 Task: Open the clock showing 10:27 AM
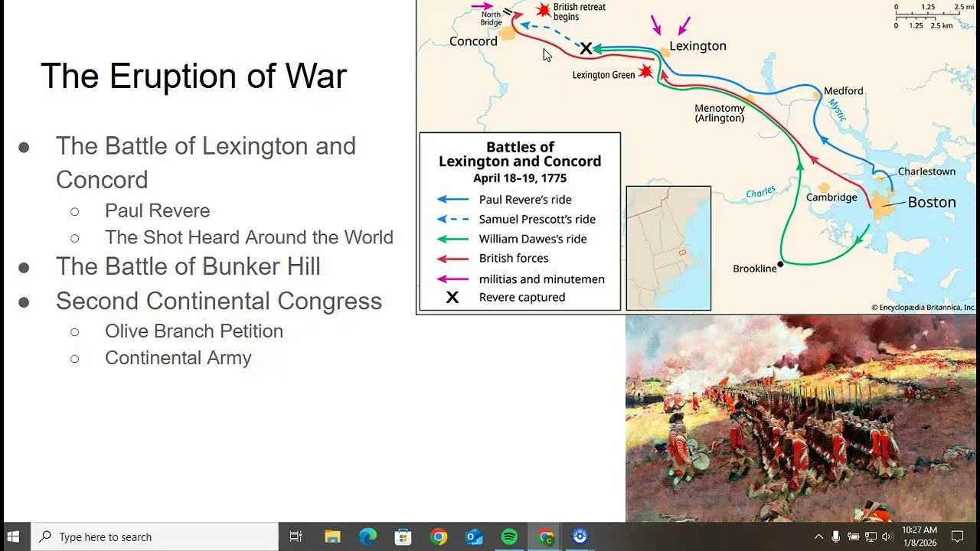pos(920,536)
